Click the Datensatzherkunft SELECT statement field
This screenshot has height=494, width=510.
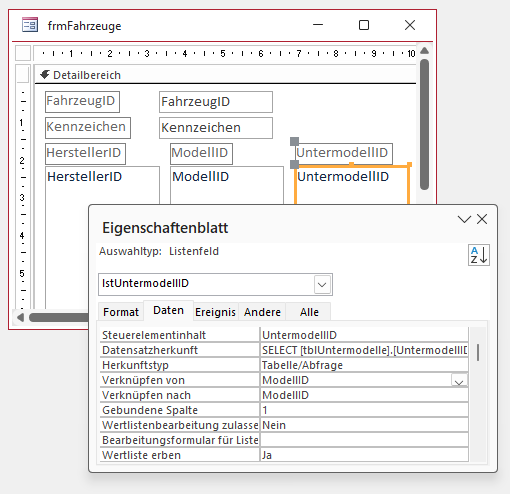click(x=364, y=350)
